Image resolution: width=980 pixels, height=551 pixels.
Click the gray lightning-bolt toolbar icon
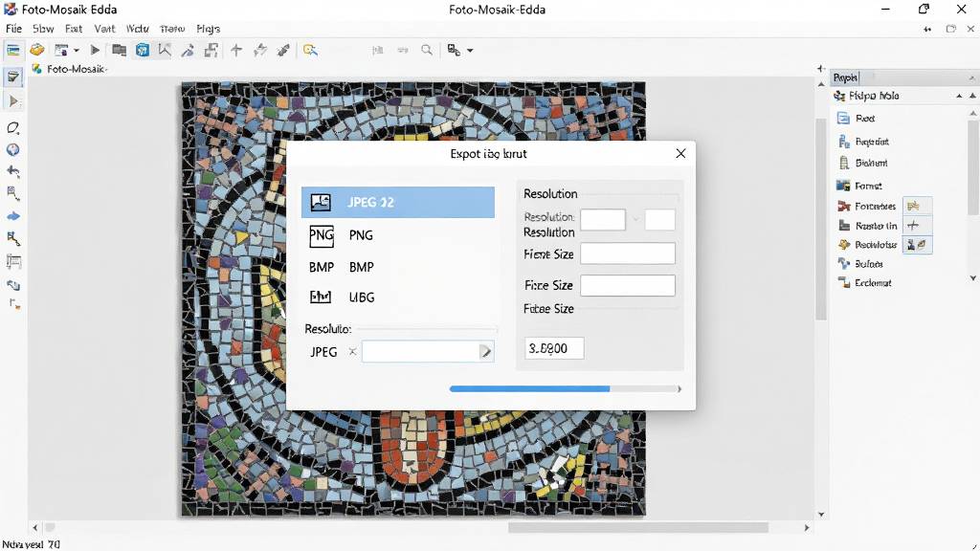tap(260, 50)
